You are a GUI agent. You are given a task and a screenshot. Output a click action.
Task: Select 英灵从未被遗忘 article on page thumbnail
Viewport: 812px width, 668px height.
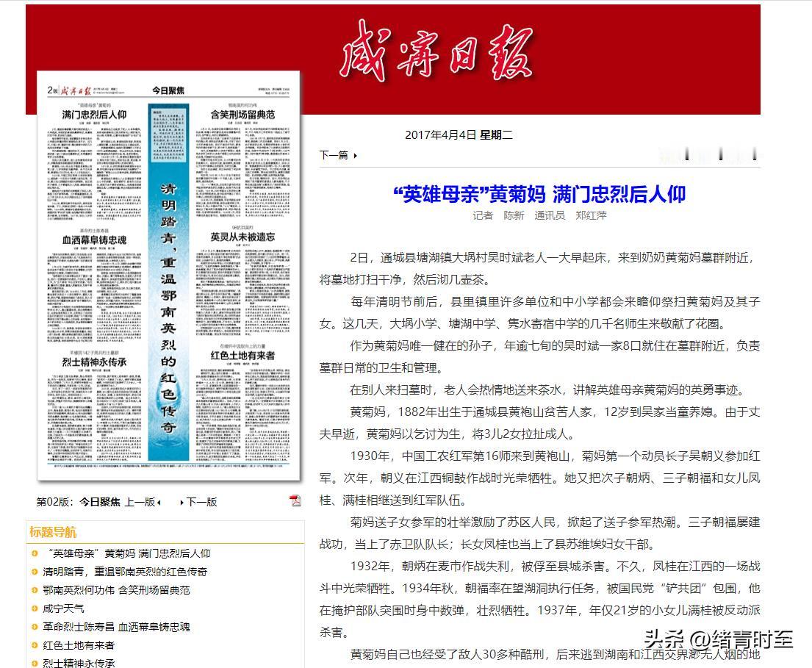point(242,237)
